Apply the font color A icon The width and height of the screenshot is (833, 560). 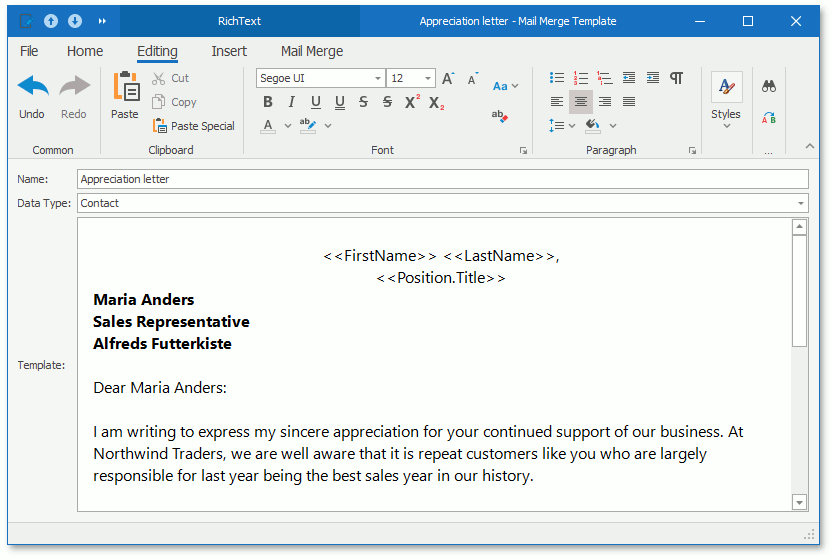click(268, 126)
